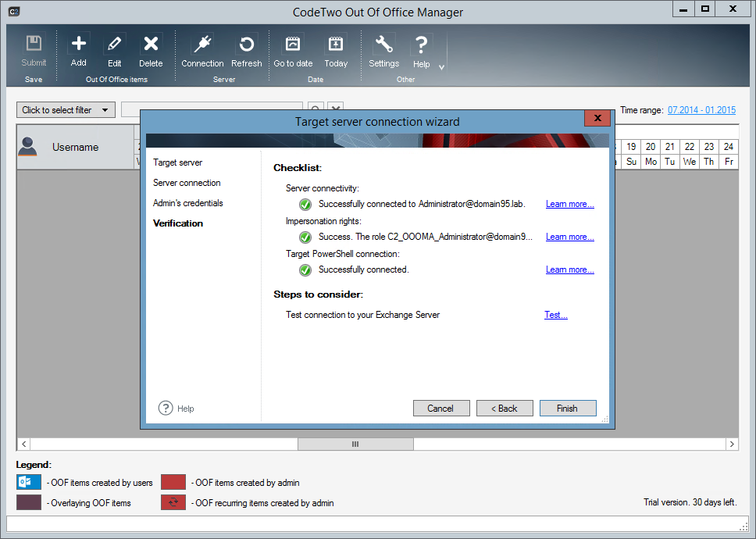
Task: Click the horizontal scrollbar left arrow
Action: pyautogui.click(x=23, y=444)
